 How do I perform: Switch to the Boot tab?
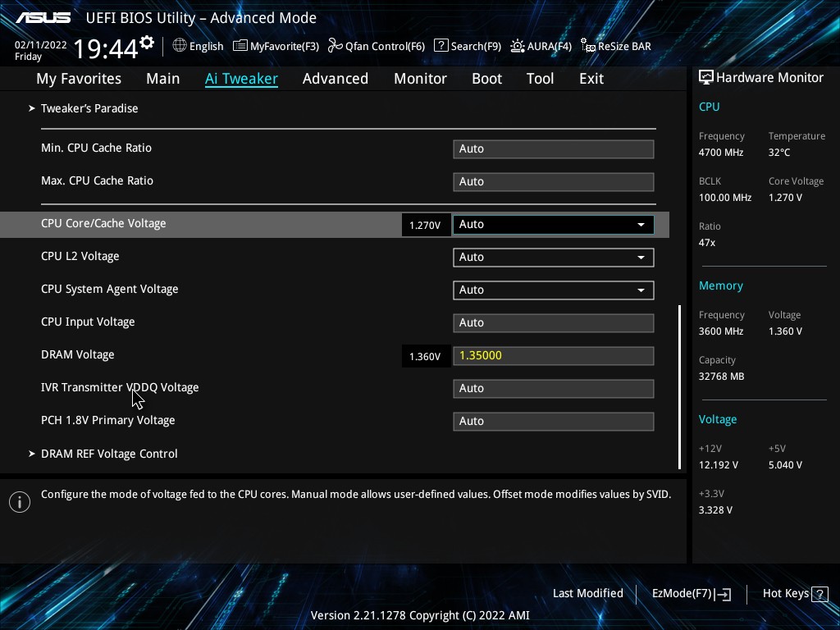pyautogui.click(x=486, y=79)
